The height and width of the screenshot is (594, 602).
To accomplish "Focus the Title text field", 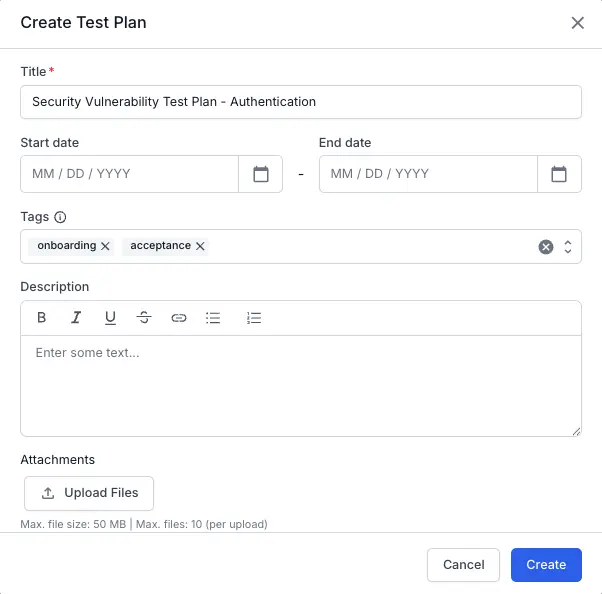I will (300, 102).
